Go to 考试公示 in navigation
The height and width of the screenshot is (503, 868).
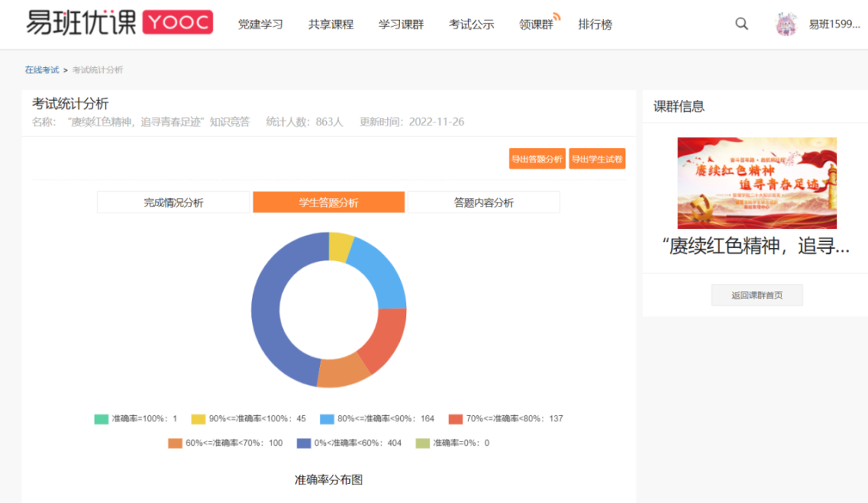[472, 25]
